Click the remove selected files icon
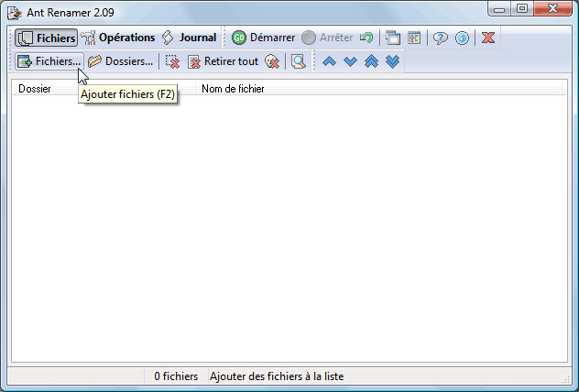The height and width of the screenshot is (392, 579). (172, 61)
